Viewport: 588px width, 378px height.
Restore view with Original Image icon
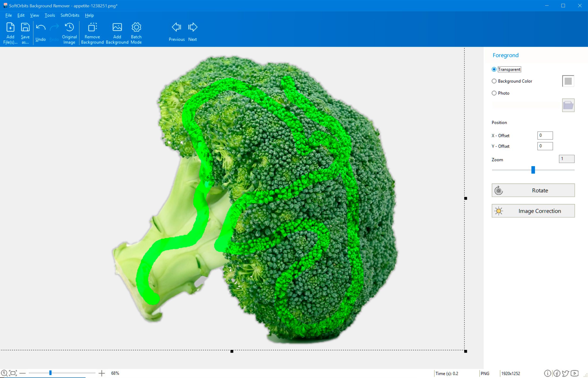pyautogui.click(x=69, y=33)
